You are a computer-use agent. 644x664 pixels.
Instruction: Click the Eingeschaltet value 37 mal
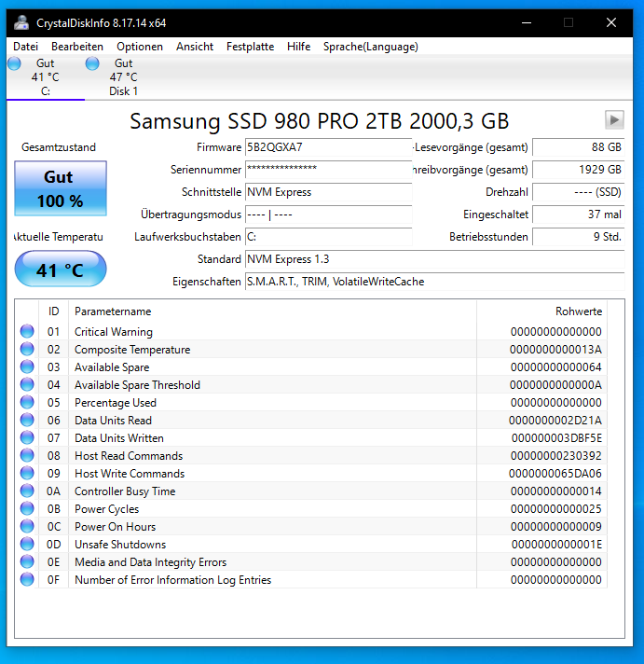[579, 214]
